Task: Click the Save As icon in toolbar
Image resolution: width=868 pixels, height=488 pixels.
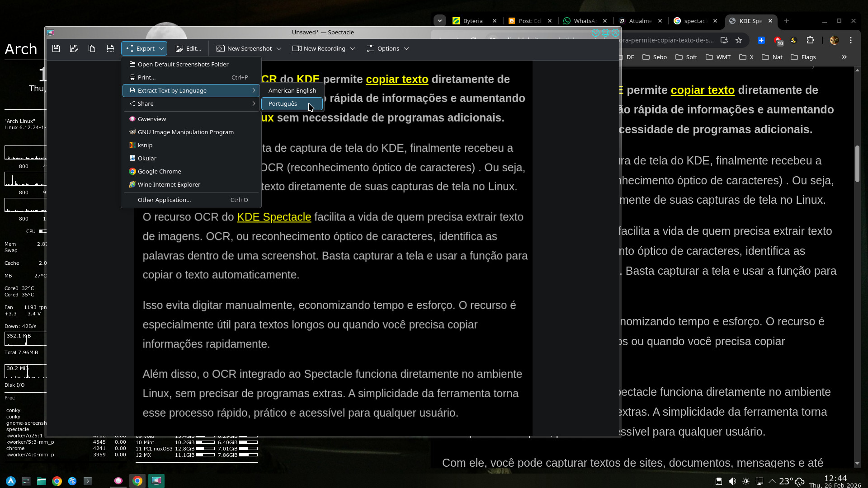Action: click(74, 48)
